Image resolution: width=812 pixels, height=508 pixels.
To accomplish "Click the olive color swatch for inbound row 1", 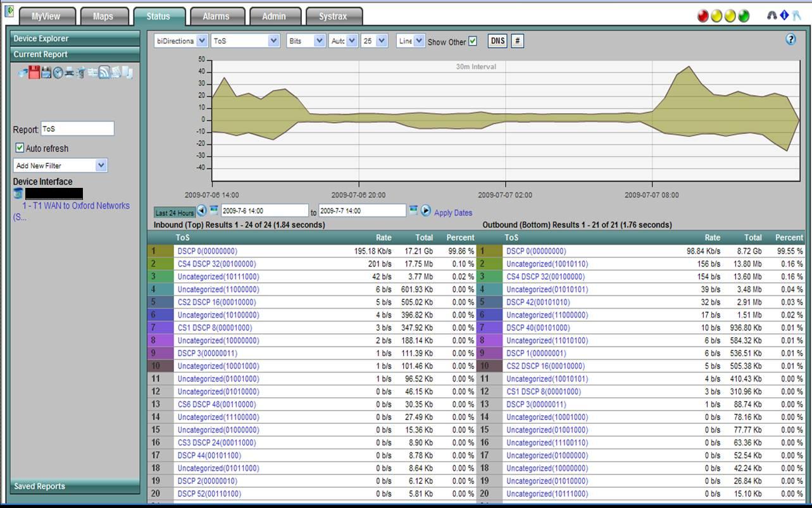I will pyautogui.click(x=160, y=251).
